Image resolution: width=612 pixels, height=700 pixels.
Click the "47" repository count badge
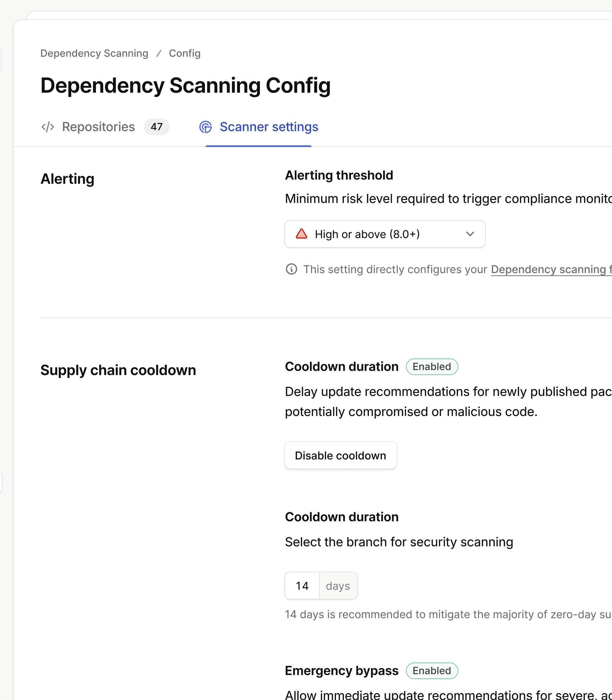(x=157, y=127)
